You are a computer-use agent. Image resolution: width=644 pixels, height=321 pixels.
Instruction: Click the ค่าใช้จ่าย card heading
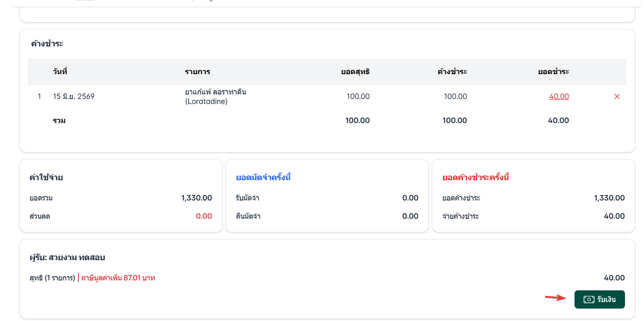(46, 177)
